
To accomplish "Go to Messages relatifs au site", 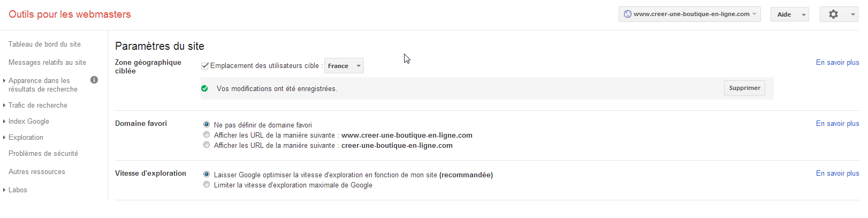I will [47, 63].
